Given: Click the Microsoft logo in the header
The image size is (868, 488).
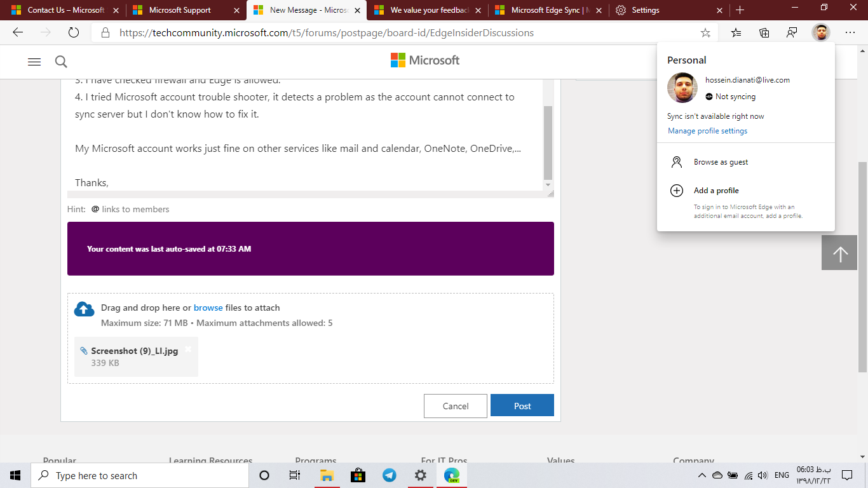Looking at the screenshot, I should 425,60.
